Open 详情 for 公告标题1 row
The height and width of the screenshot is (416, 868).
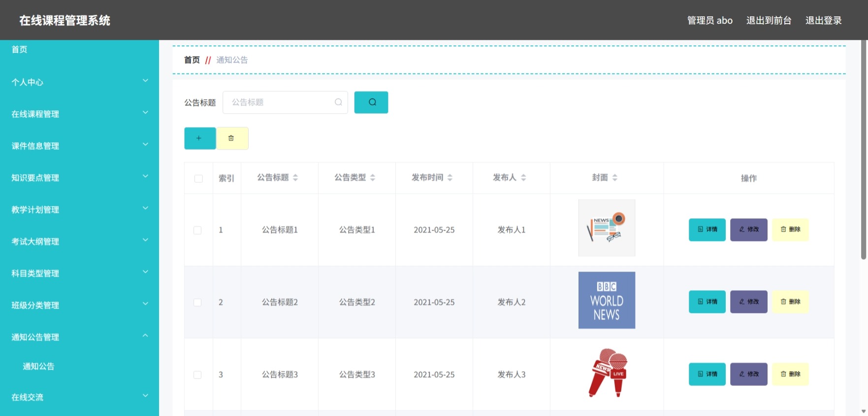(x=707, y=230)
